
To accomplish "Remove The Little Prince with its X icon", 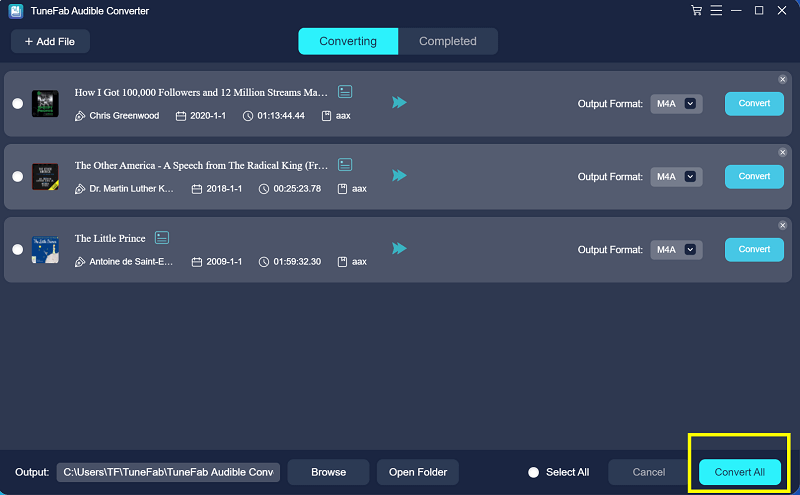I will 782,226.
